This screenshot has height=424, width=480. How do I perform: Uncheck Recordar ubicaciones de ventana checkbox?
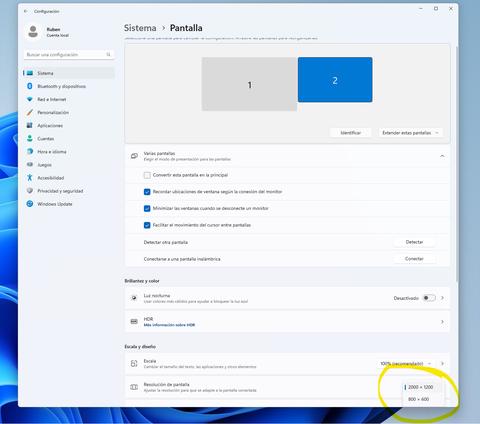(x=147, y=192)
